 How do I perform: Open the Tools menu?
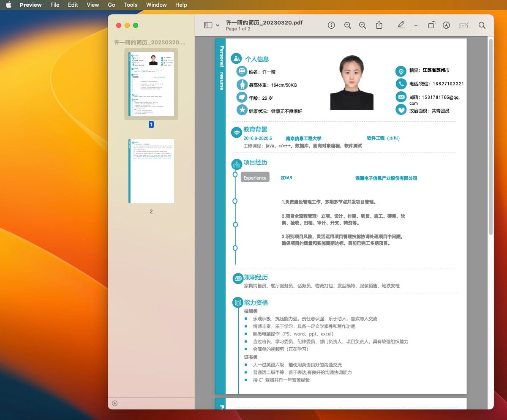[131, 5]
